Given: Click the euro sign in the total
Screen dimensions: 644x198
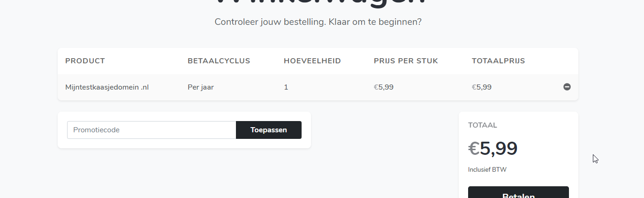Looking at the screenshot, I should [x=474, y=149].
